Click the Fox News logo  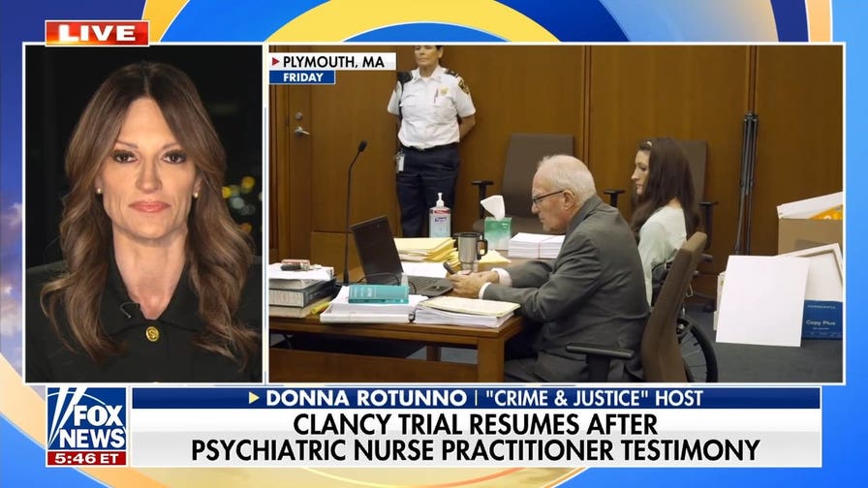[87, 419]
